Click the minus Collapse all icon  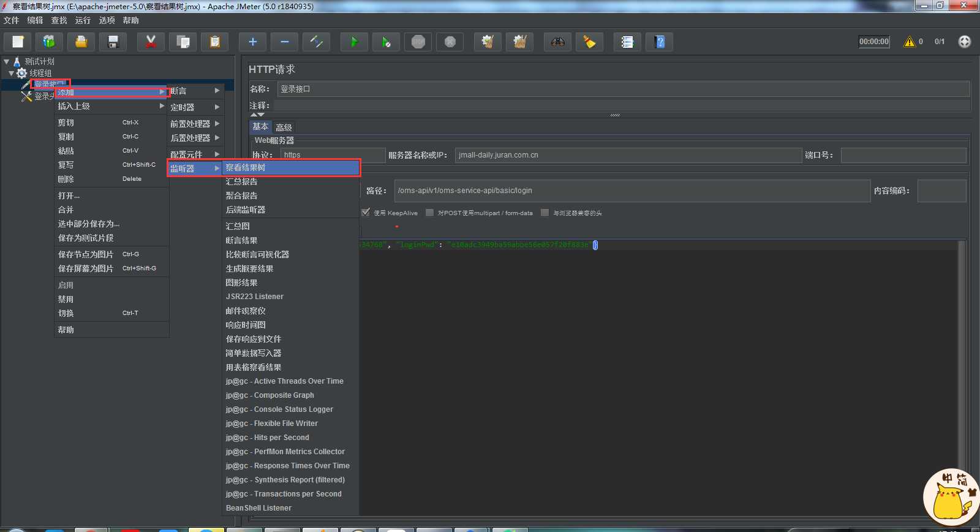pos(285,42)
